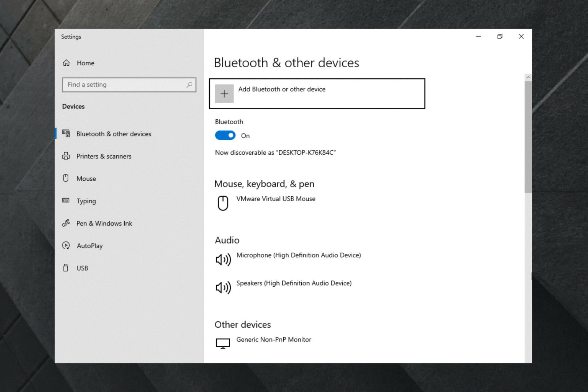The height and width of the screenshot is (392, 588).
Task: Select Speakers (High Definition Audio Device)
Action: click(294, 283)
